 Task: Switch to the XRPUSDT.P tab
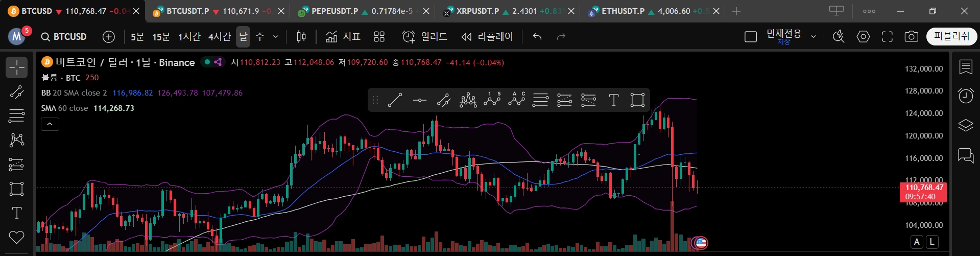(x=477, y=11)
